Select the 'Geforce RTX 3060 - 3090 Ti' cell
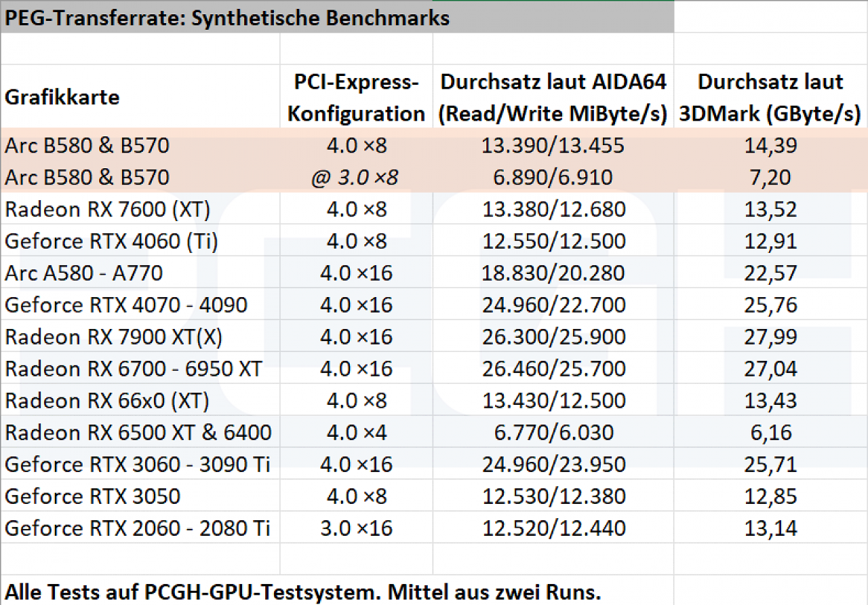 point(140,463)
